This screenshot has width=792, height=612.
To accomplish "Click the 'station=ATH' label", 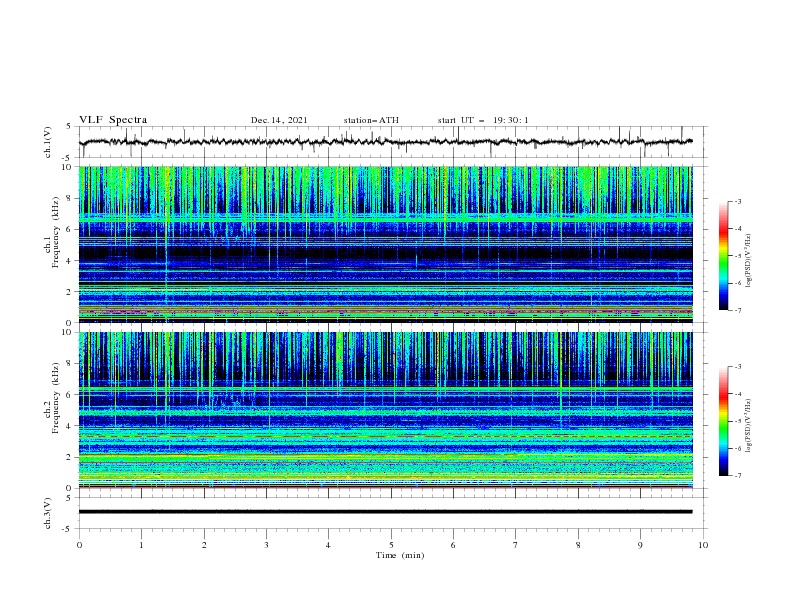I will pos(371,120).
